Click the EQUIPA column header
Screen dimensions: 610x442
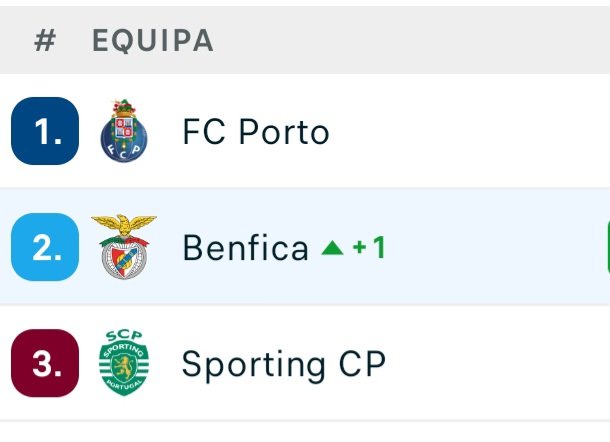152,41
